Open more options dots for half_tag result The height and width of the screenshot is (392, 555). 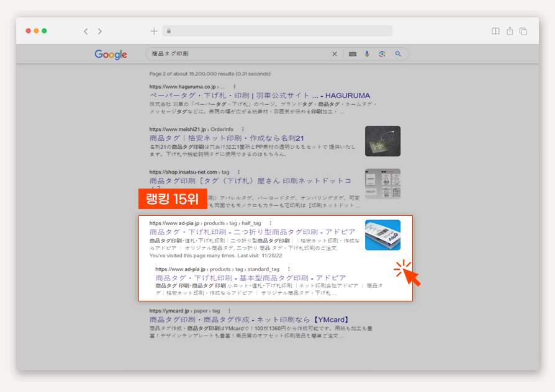(271, 223)
